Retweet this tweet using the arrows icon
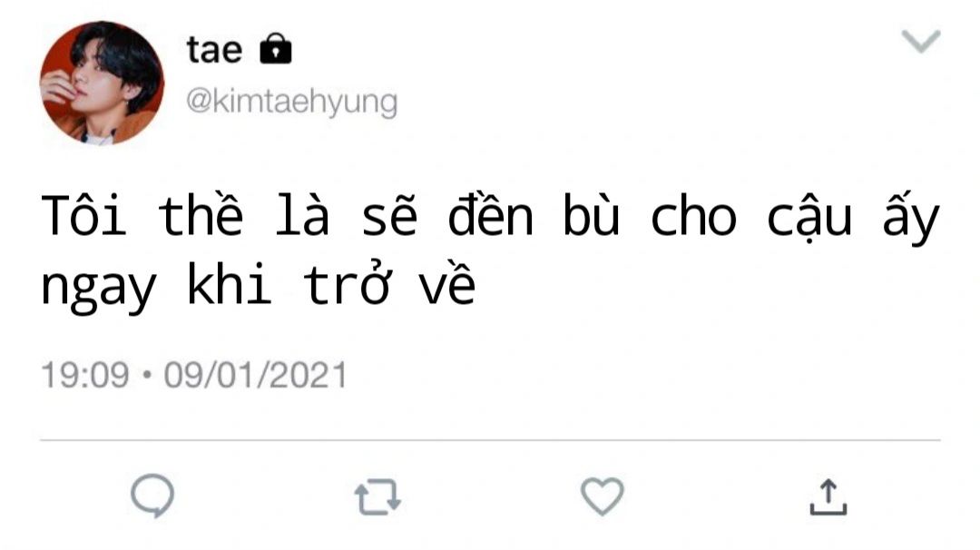This screenshot has height=550, width=980. coord(377,496)
